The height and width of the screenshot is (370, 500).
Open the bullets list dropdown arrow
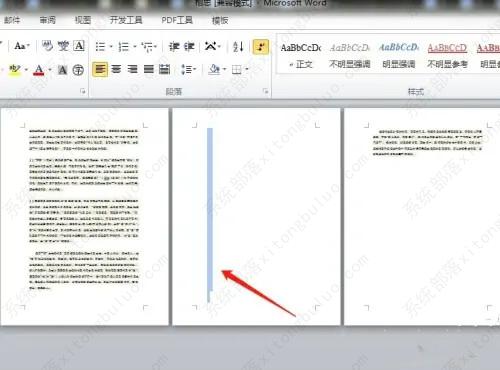111,47
